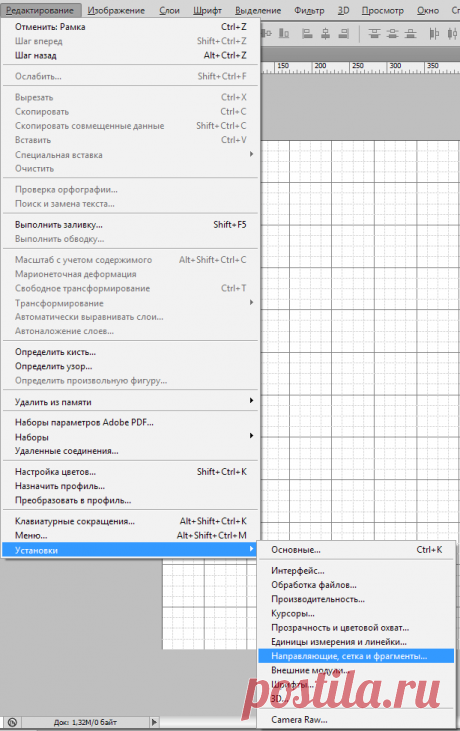The image size is (460, 731).
Task: Expand the Удалить из памяти submenu arrow
Action: 251,401
